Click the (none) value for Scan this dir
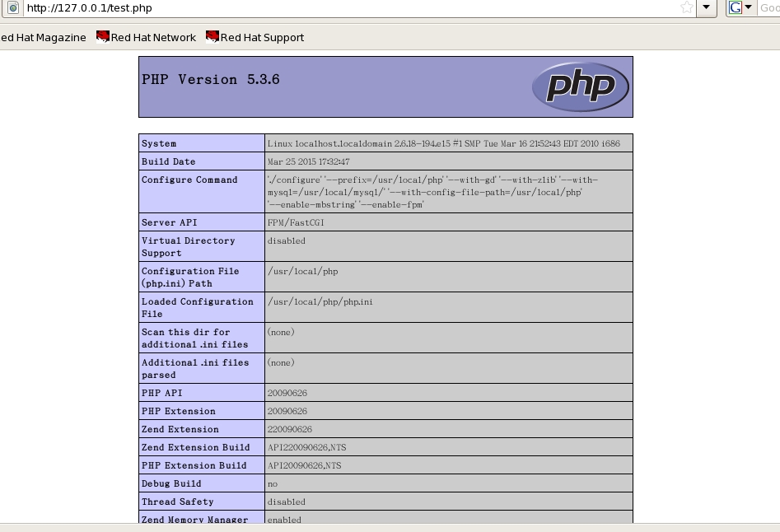The image size is (780, 532). (281, 332)
